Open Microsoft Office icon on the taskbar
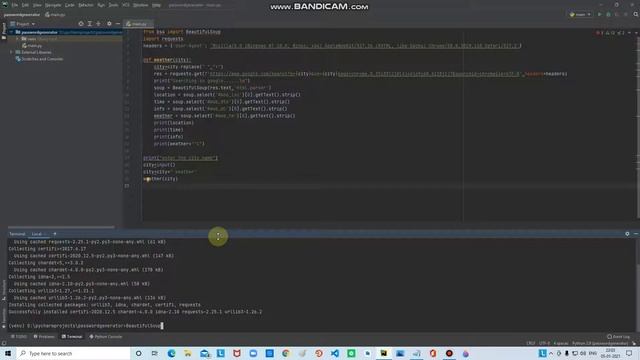 point(433,353)
